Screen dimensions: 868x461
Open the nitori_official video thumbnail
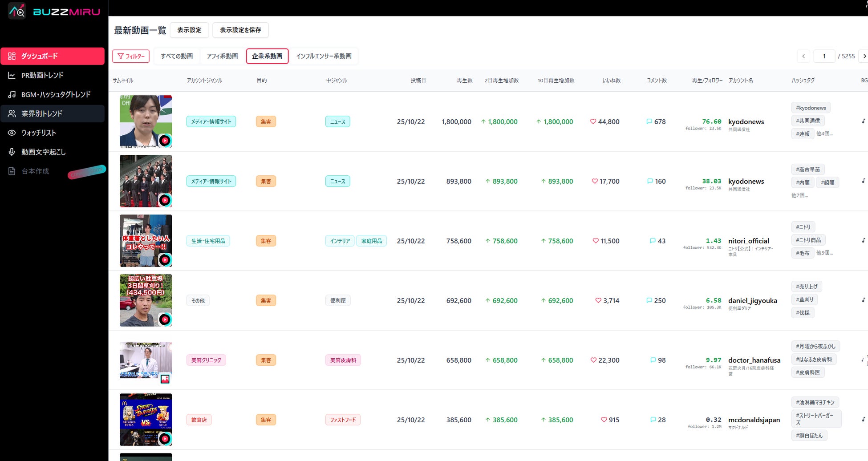tap(146, 240)
